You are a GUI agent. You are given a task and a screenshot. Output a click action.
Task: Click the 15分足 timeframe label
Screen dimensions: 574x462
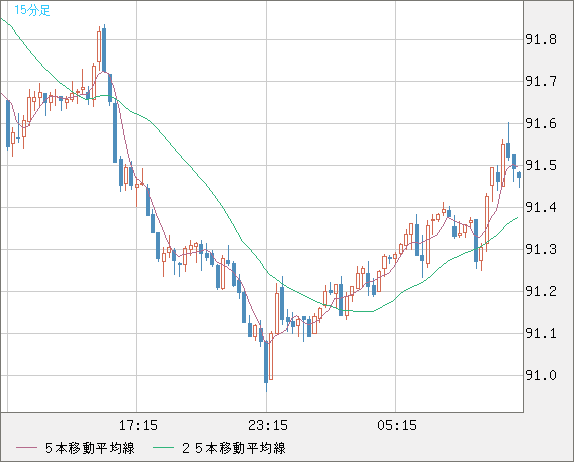click(x=32, y=10)
